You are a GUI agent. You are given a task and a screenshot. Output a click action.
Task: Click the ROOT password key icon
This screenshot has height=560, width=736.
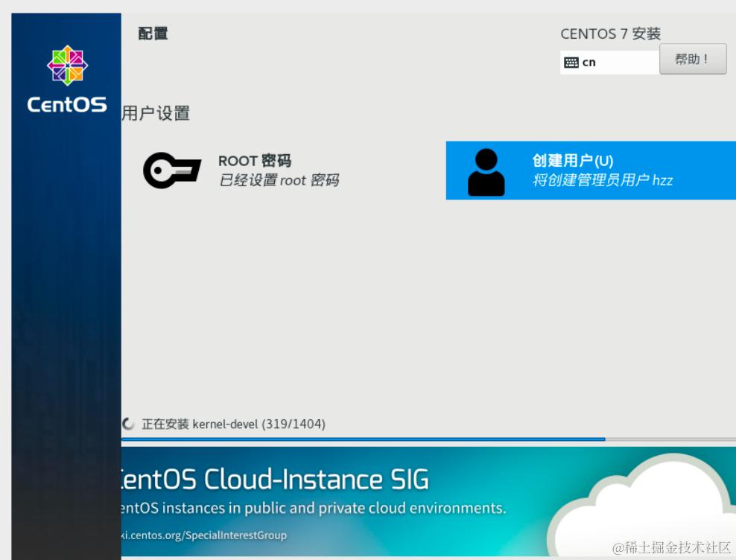coord(172,171)
